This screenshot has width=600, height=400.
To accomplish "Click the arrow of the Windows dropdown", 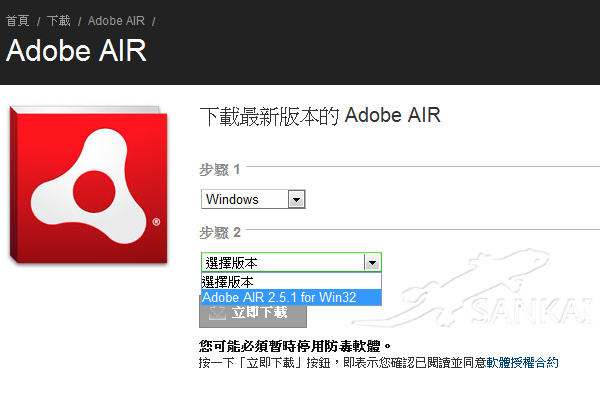I will (x=296, y=199).
